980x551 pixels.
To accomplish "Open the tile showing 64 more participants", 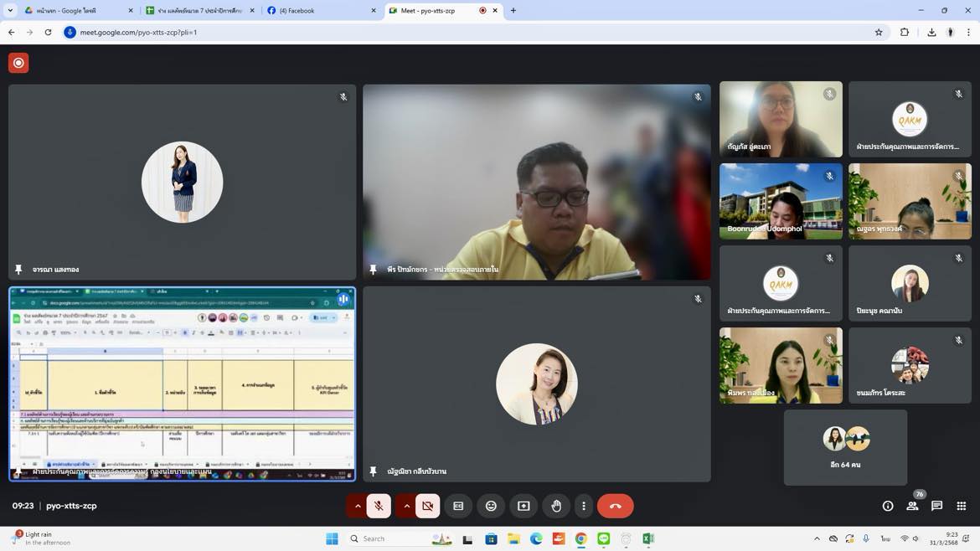I will coord(845,447).
